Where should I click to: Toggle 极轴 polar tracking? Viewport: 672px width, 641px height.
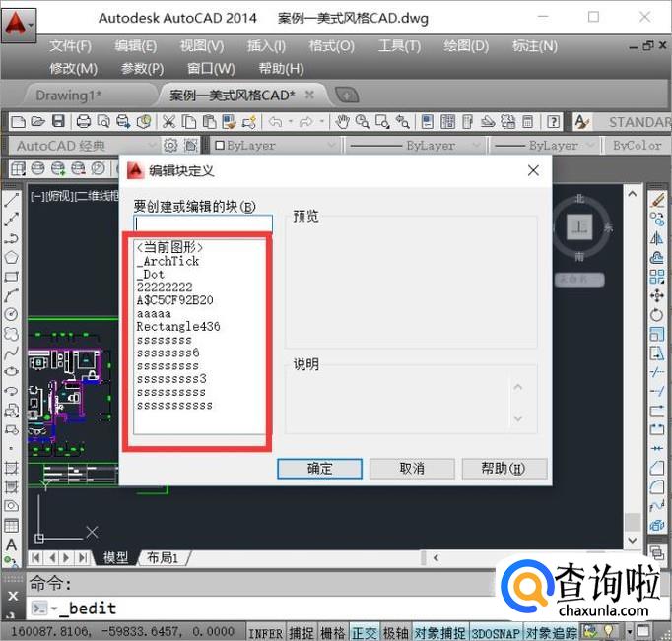tap(395, 633)
